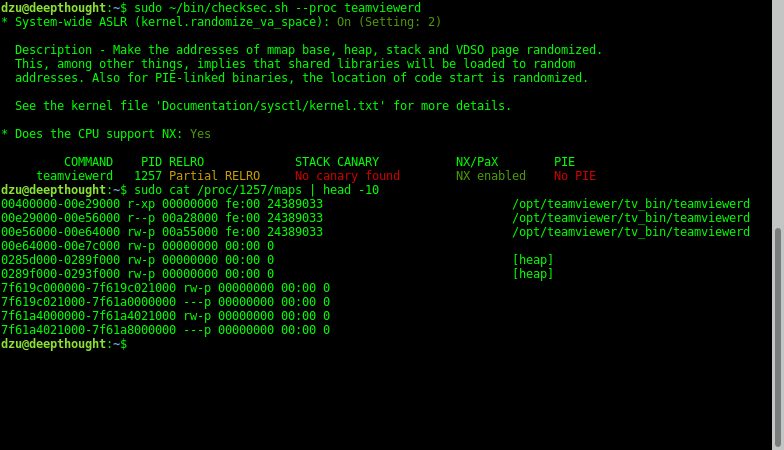Click the 'On (Setting: 2)' ASLR value
The height and width of the screenshot is (450, 784).
point(389,22)
